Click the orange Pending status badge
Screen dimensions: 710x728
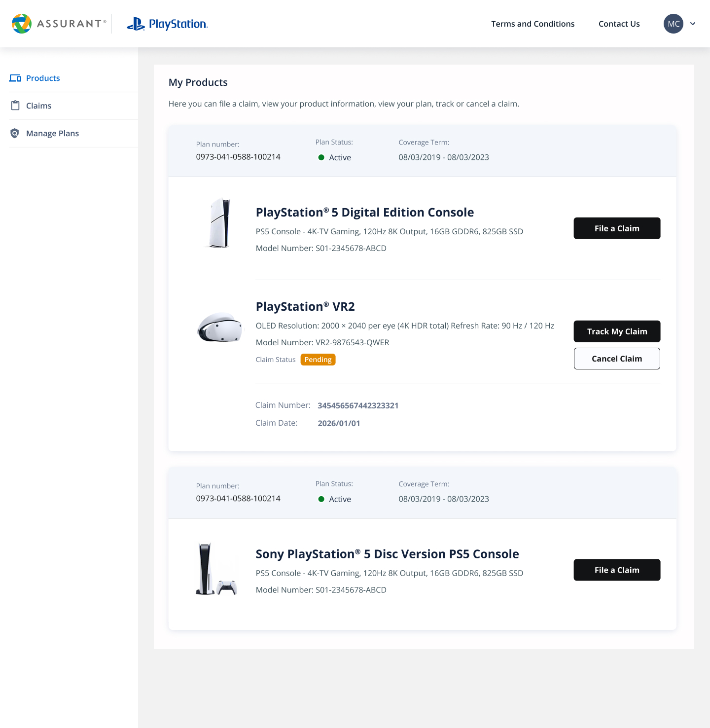point(318,360)
